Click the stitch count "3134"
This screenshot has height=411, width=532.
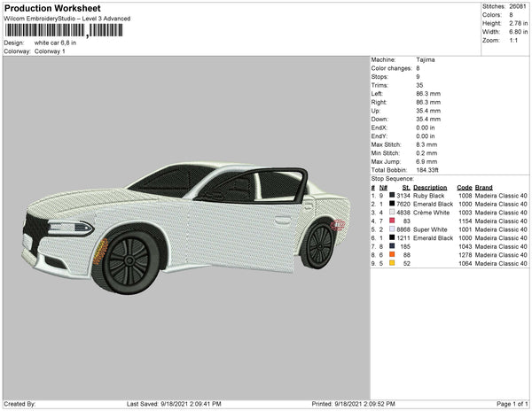403,196
